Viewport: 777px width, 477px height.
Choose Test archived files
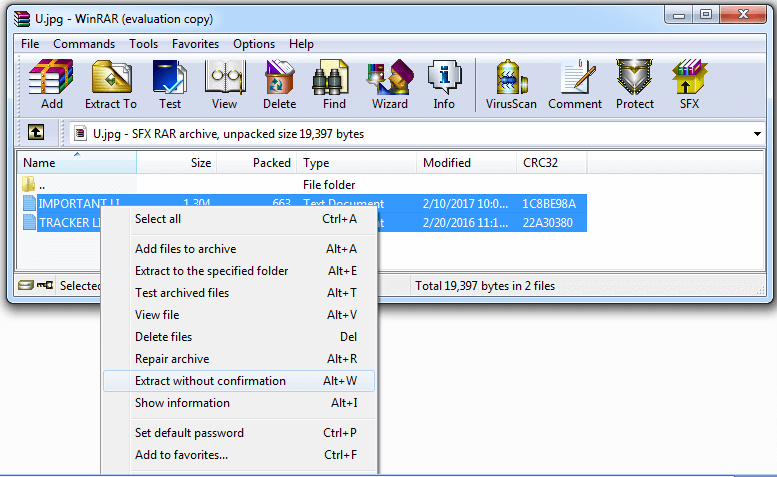coord(239,293)
